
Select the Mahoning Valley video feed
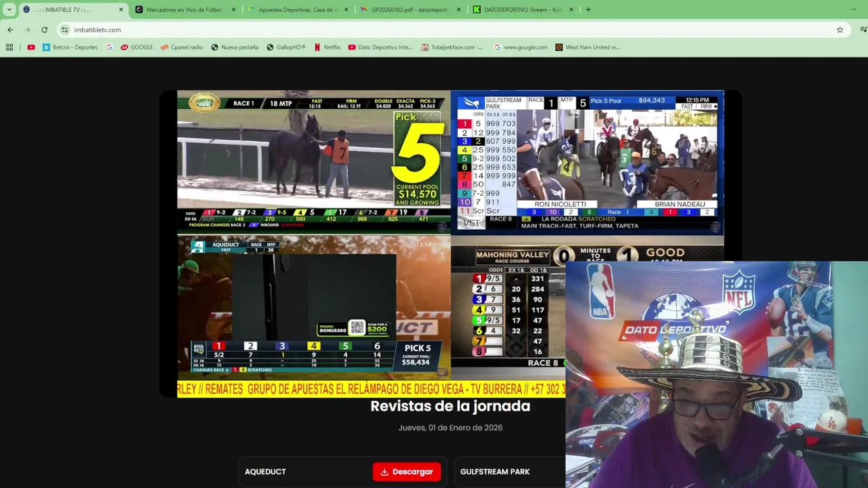pos(508,309)
